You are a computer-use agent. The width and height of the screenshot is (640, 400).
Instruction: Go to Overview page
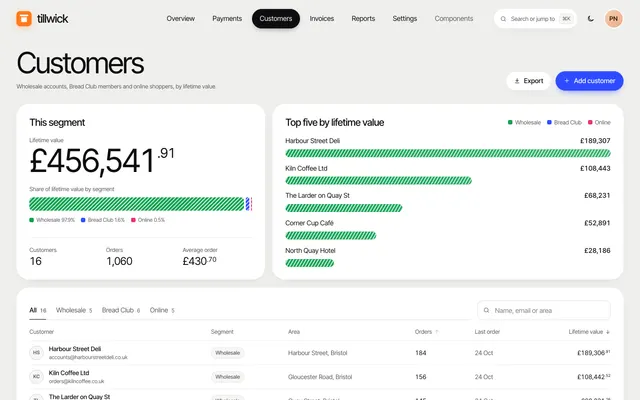pos(180,18)
